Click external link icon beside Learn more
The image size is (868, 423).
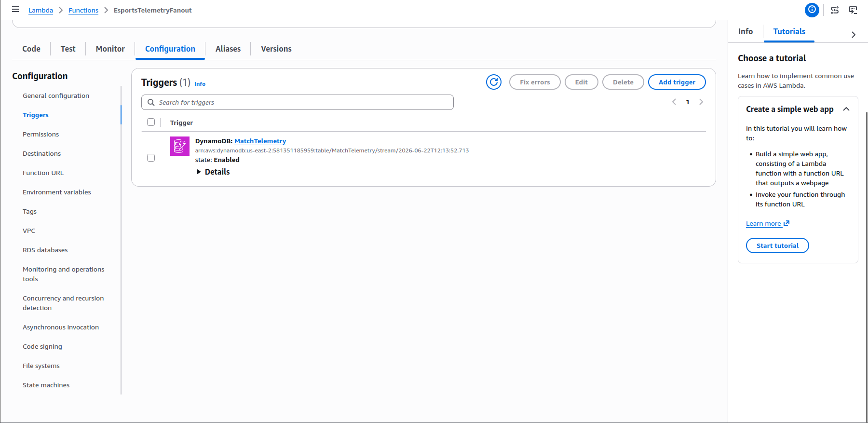(x=787, y=223)
